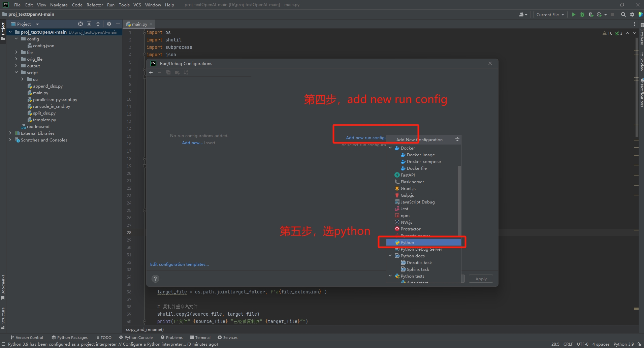Image resolution: width=644 pixels, height=348 pixels.
Task: Open the Structure tool window tab
Action: [3, 318]
